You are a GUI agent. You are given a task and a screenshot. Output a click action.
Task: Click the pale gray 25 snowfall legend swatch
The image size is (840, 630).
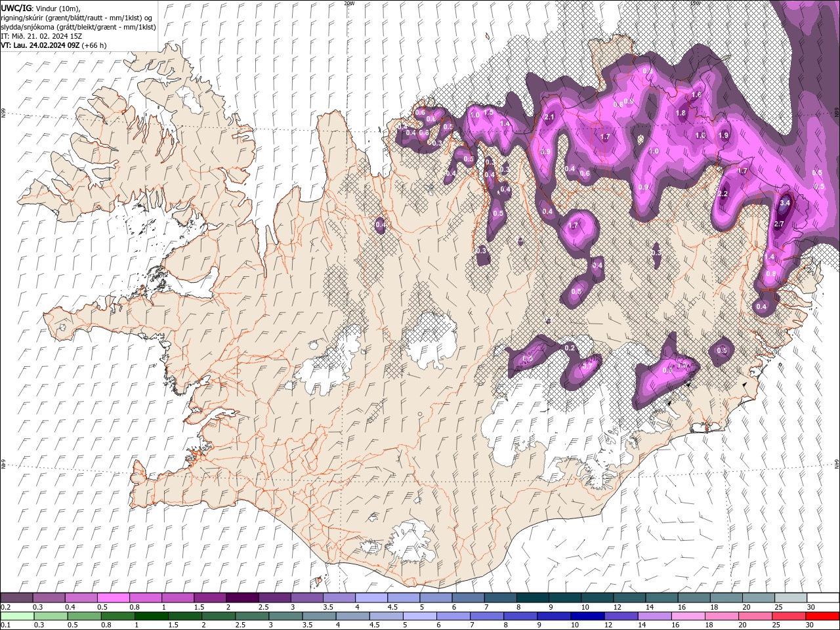coord(789,598)
